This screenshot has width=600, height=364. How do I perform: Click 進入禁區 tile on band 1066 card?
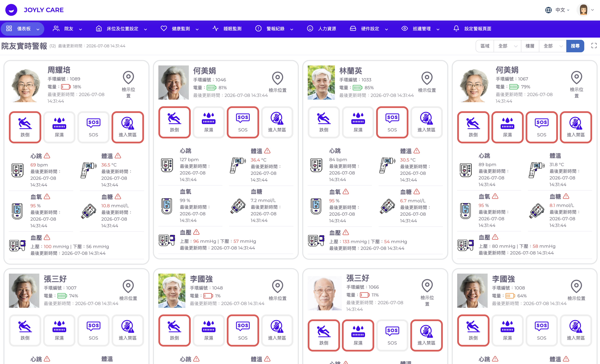click(x=426, y=335)
